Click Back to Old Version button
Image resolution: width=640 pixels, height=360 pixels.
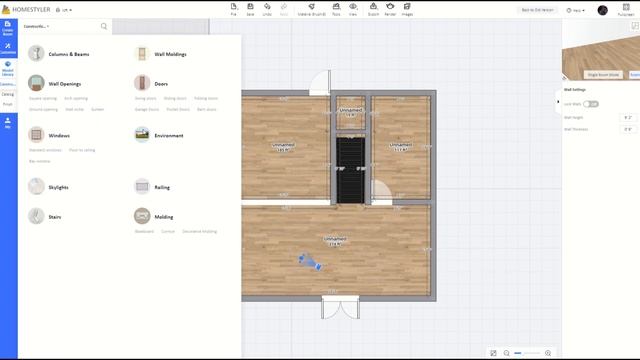pos(537,10)
